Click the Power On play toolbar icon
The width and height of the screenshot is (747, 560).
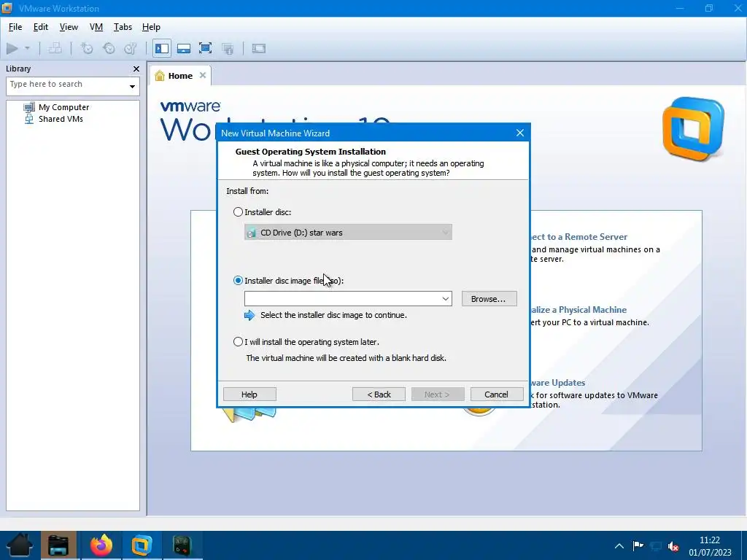(12, 48)
